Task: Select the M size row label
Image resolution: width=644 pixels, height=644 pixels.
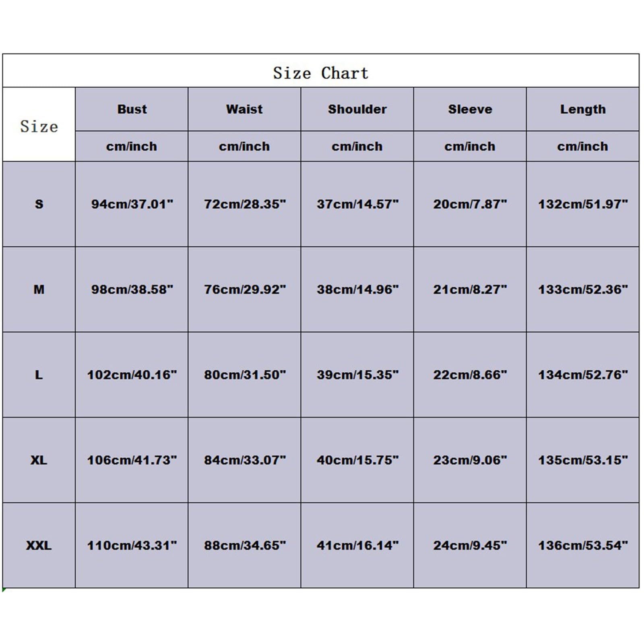Action: (x=39, y=289)
